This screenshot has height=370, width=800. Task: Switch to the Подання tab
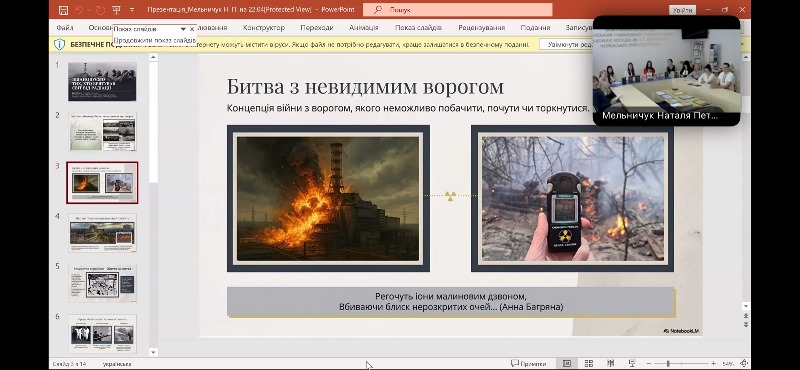point(535,28)
